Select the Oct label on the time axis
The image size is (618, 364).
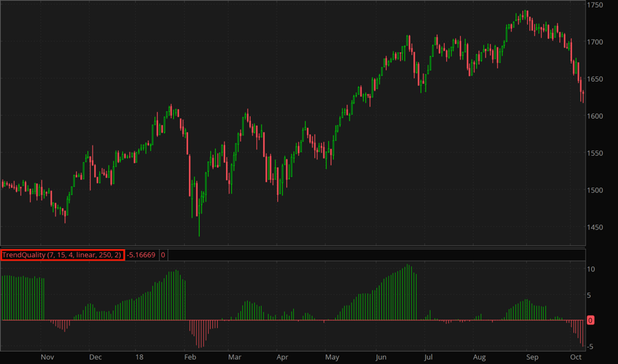click(x=575, y=357)
